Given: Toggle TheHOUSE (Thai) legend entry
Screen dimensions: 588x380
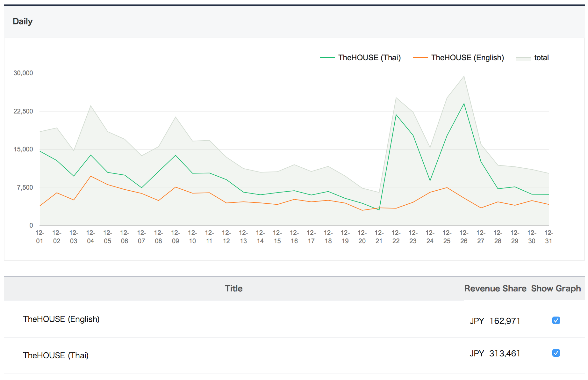Looking at the screenshot, I should pyautogui.click(x=360, y=58).
